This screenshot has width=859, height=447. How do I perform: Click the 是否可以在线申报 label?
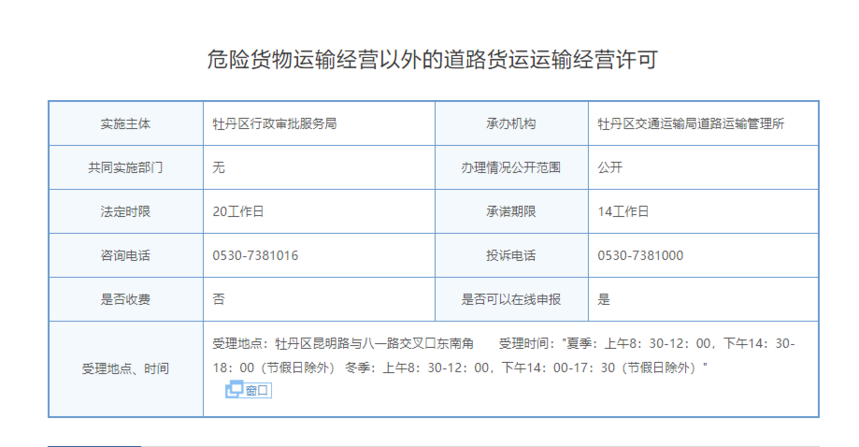click(x=511, y=299)
